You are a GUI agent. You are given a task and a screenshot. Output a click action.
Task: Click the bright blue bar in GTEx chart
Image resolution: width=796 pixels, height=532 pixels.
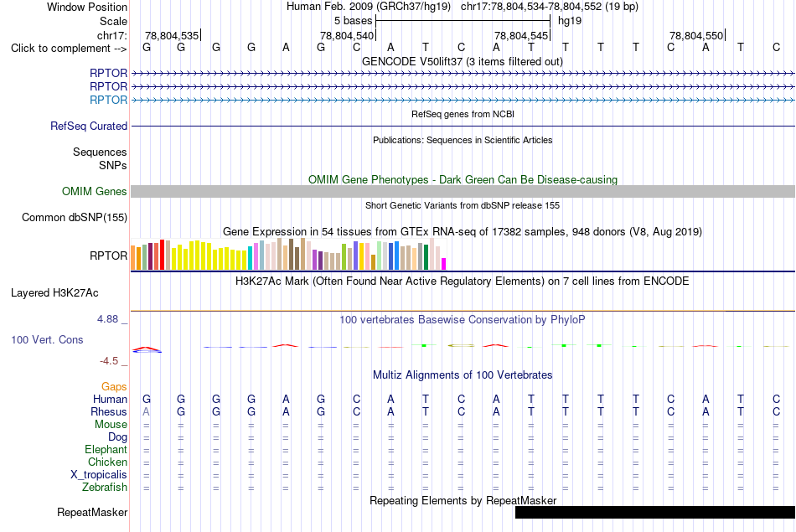396,256
